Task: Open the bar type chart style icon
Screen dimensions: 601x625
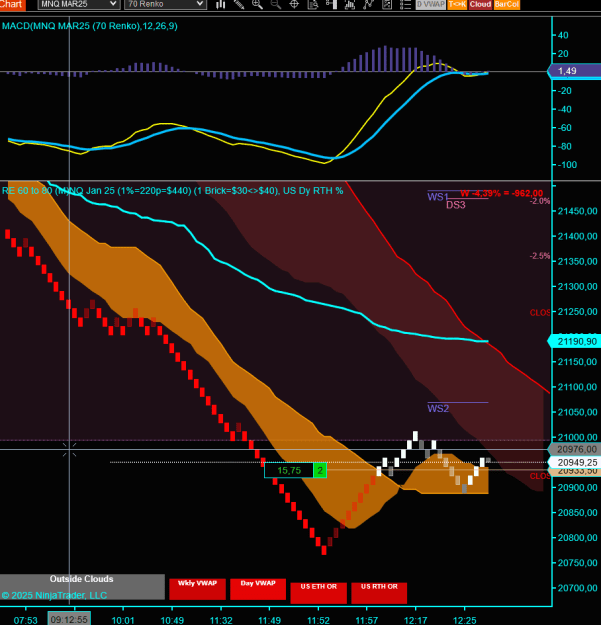Action: click(220, 4)
